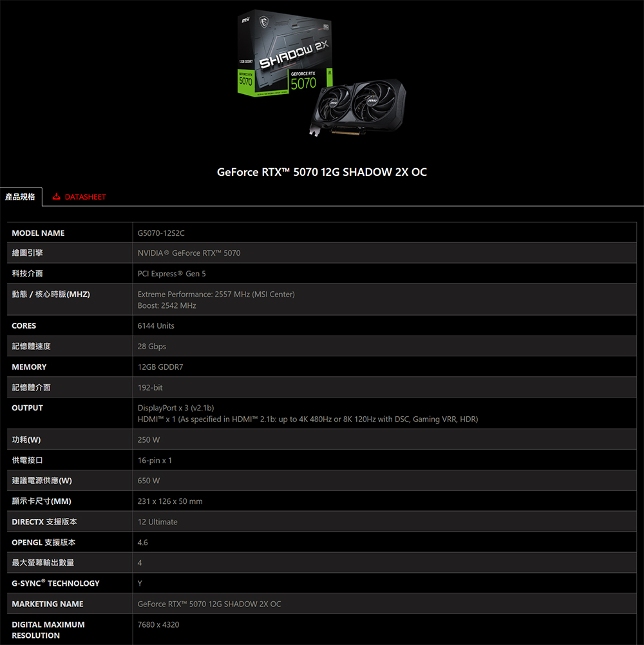Screen dimensions: 644x645
Task: Click the 231 x 126 x 50 mm dimensions
Action: click(x=170, y=501)
